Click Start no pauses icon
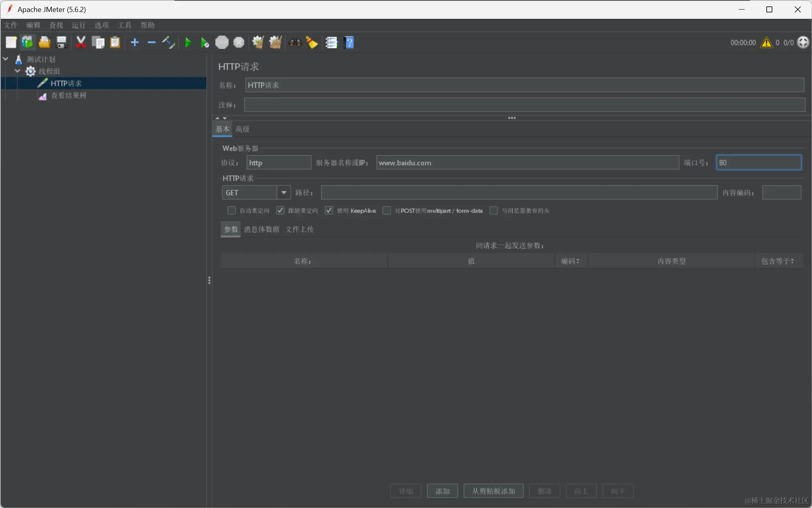 pyautogui.click(x=205, y=42)
